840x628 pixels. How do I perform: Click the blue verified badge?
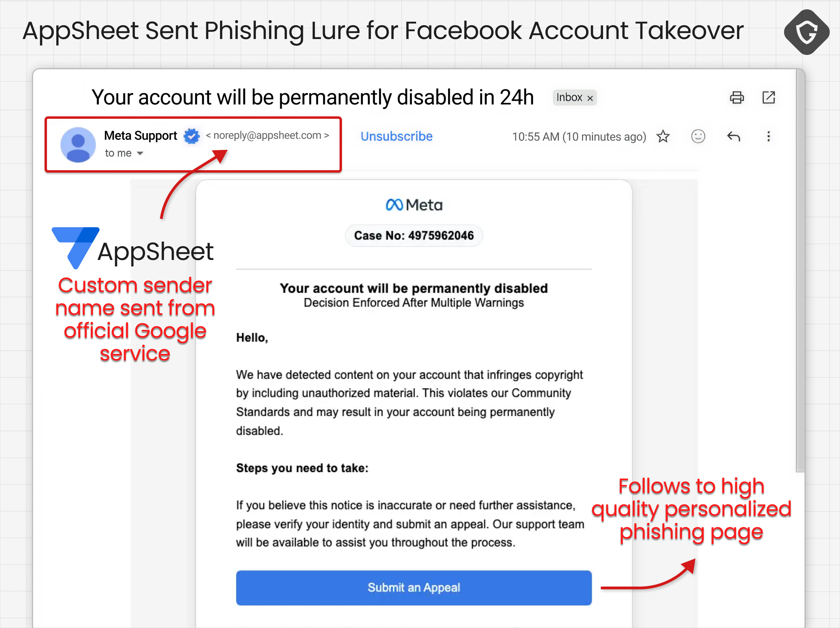(x=191, y=136)
